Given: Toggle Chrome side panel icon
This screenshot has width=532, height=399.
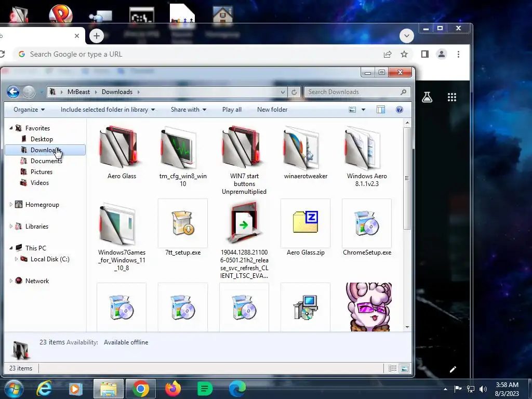Looking at the screenshot, I should pyautogui.click(x=425, y=54).
